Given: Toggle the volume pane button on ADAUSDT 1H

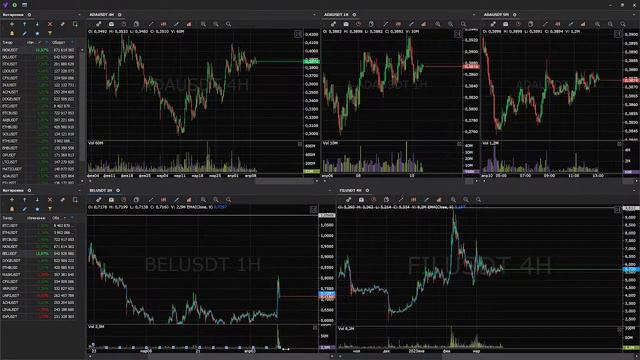Looking at the screenshot, I should [x=459, y=144].
